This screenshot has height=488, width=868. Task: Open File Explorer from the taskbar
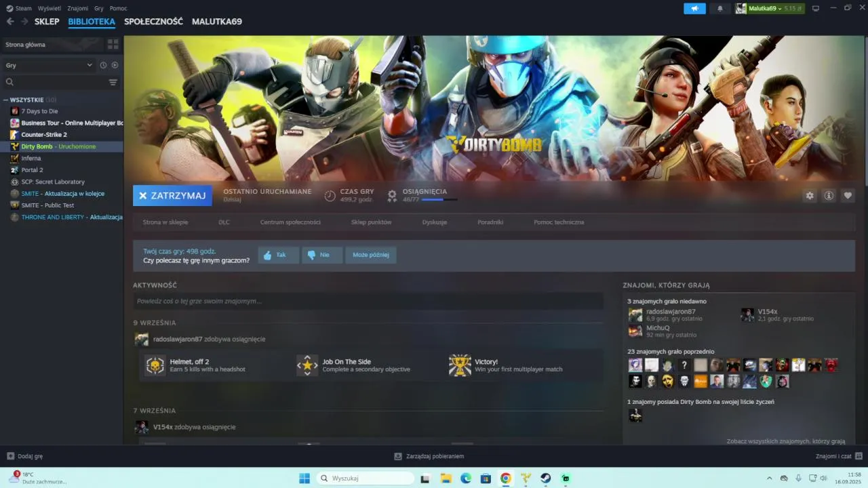[446, 478]
